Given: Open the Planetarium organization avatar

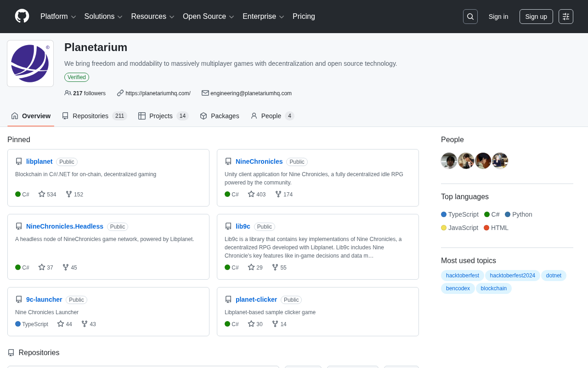Looking at the screenshot, I should pyautogui.click(x=30, y=63).
